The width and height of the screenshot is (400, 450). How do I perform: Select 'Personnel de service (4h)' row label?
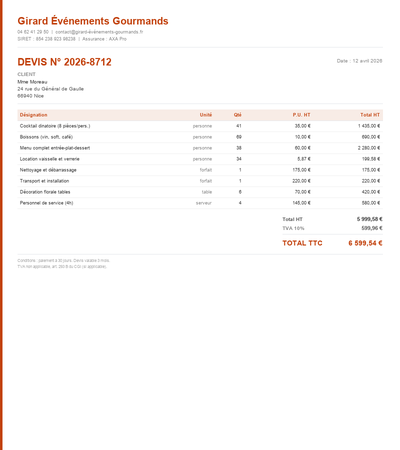coord(46,203)
